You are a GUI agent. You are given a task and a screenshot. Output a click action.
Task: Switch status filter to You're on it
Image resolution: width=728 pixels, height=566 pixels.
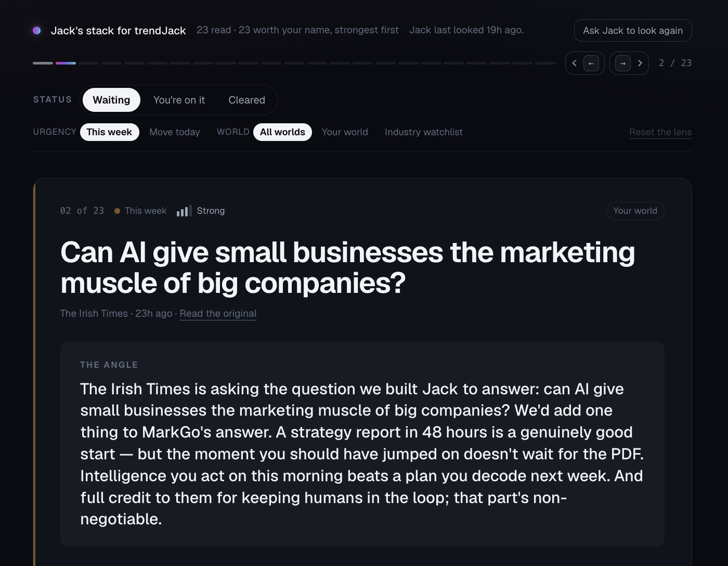point(179,100)
